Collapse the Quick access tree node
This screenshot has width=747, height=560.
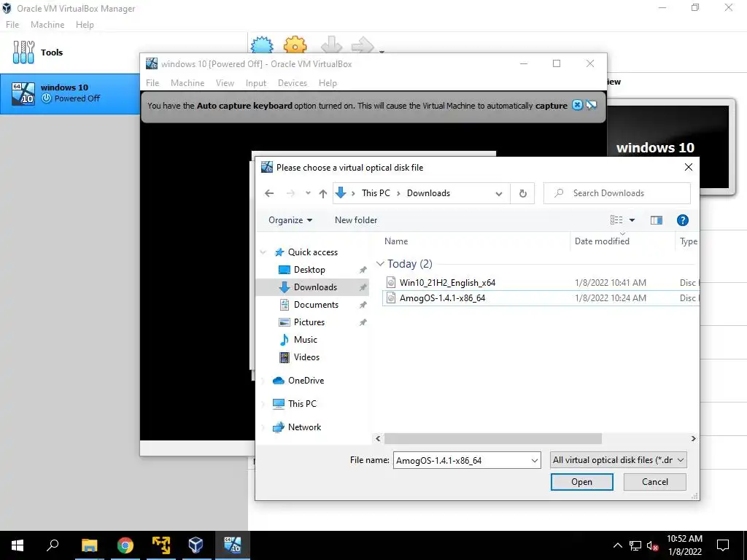pos(263,252)
